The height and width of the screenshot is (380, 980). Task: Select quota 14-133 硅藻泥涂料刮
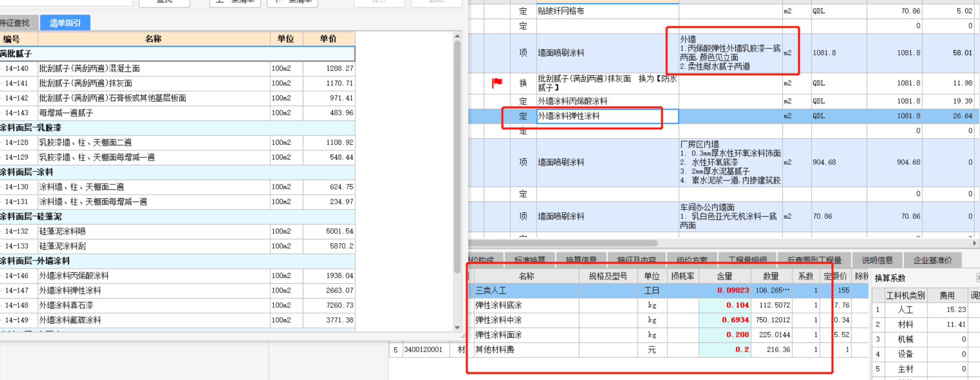(x=177, y=246)
